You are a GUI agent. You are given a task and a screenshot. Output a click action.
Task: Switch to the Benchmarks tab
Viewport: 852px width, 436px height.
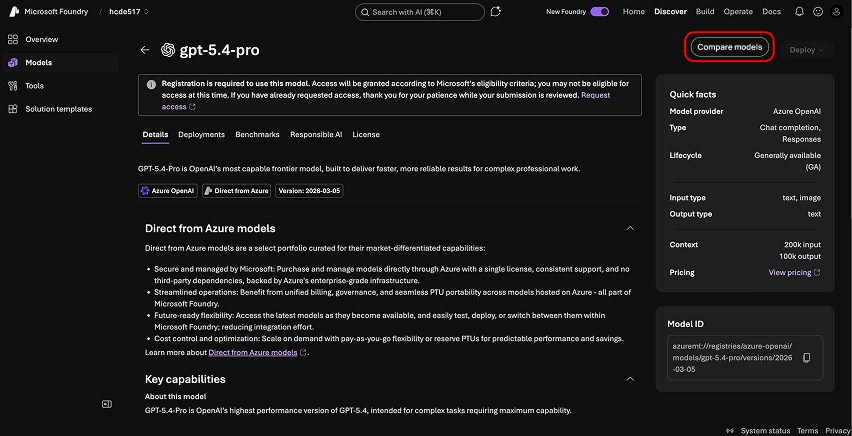point(257,134)
